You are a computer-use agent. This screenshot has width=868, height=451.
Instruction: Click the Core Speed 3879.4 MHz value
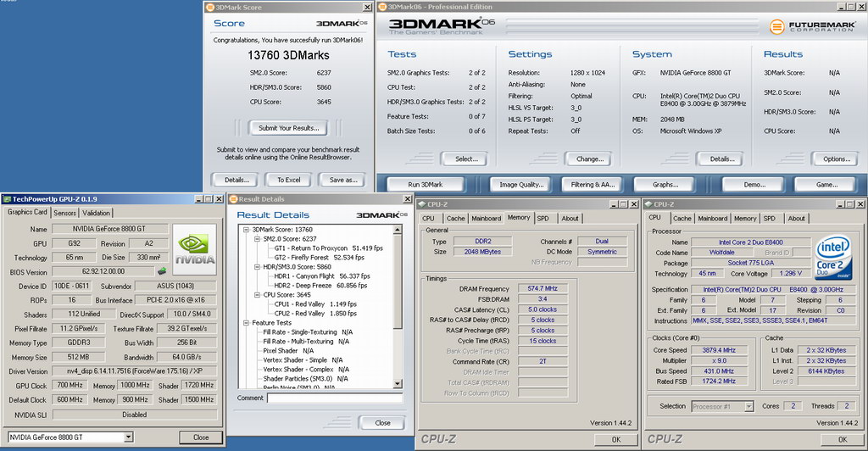pyautogui.click(x=719, y=350)
